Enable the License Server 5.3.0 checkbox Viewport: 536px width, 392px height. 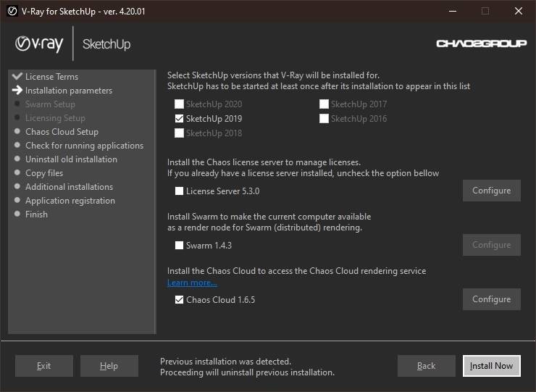179,191
